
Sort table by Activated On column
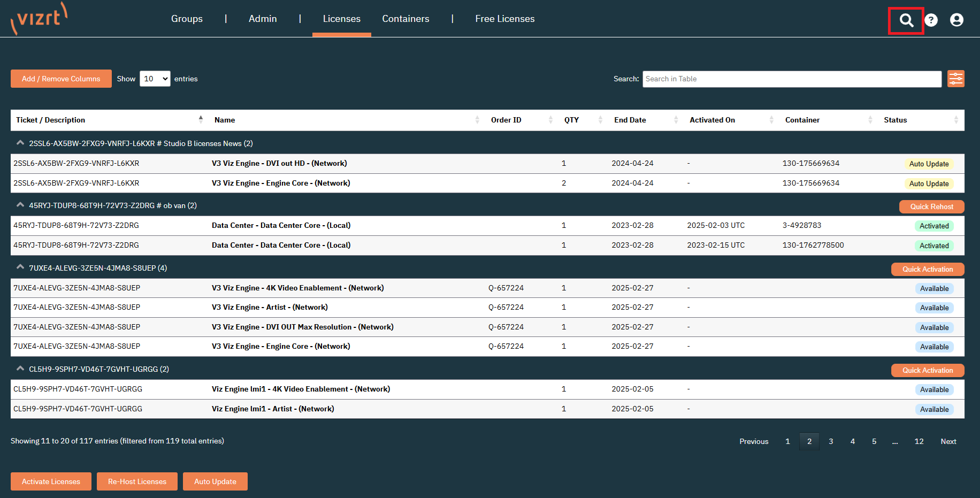(732, 120)
